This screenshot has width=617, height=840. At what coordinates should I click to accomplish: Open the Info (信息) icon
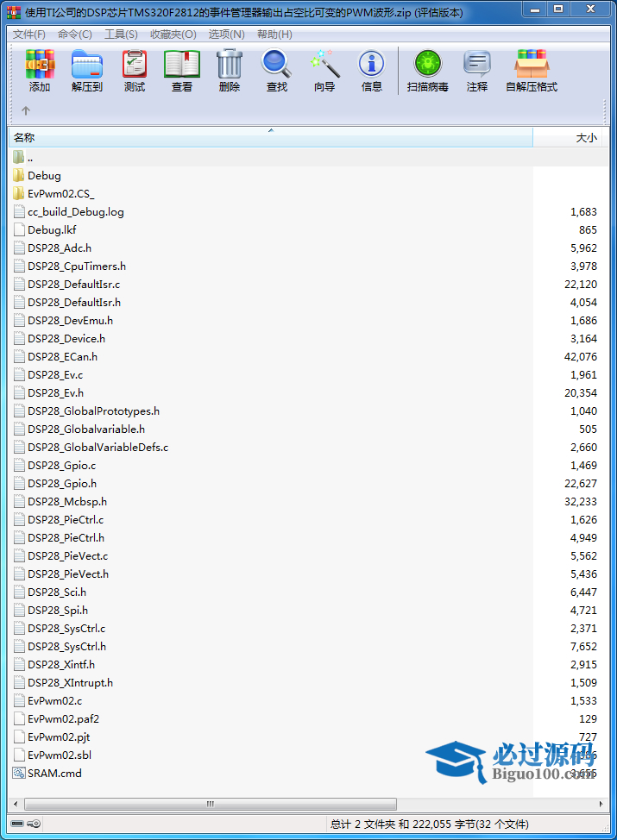click(371, 65)
